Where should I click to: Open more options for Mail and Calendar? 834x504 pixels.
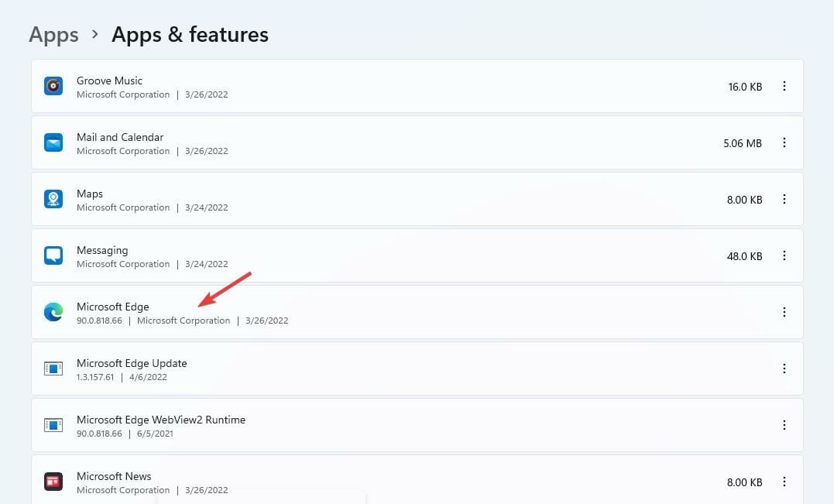point(784,142)
